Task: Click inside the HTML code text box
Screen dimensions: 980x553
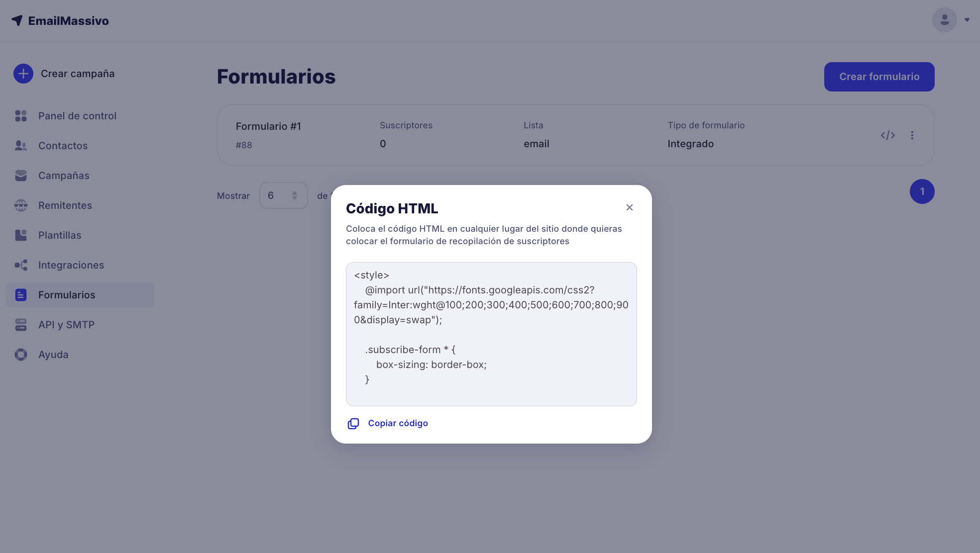Action: point(491,334)
